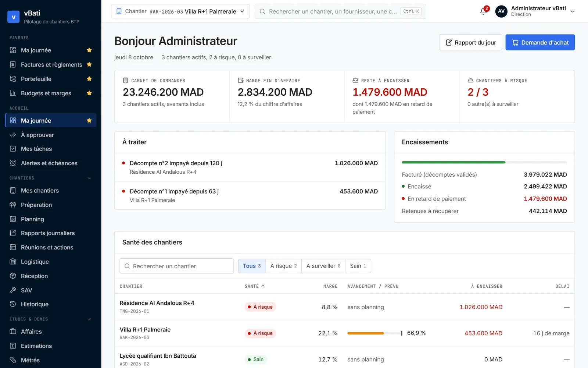Click the Historique clock icon
This screenshot has height=368, width=588.
13,304
